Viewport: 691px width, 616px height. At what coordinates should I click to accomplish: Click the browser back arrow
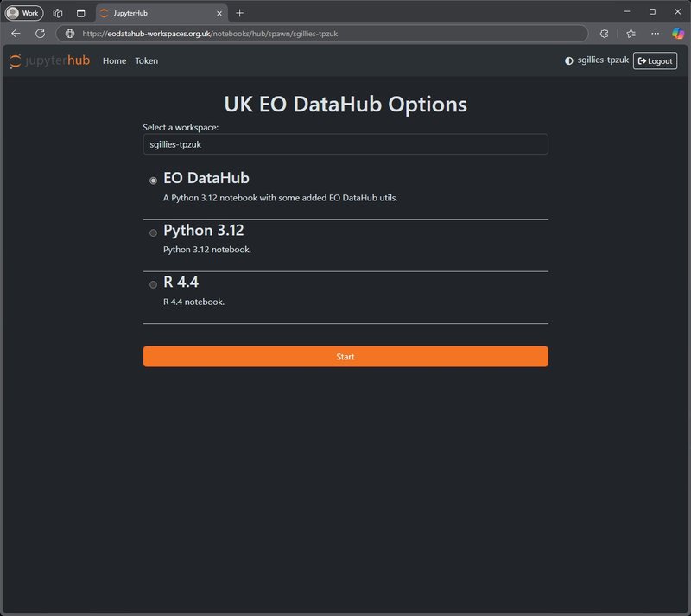click(16, 33)
